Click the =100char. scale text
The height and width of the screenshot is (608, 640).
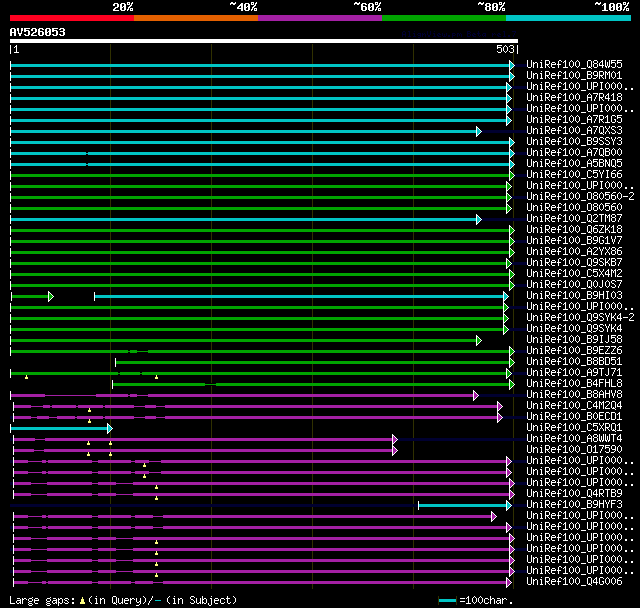[486, 600]
